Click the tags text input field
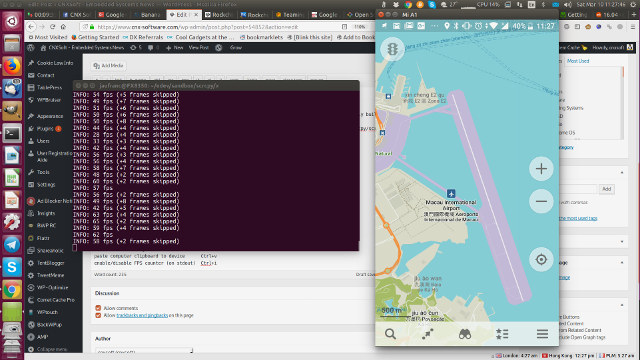The height and width of the screenshot is (360, 640). [x=578, y=189]
